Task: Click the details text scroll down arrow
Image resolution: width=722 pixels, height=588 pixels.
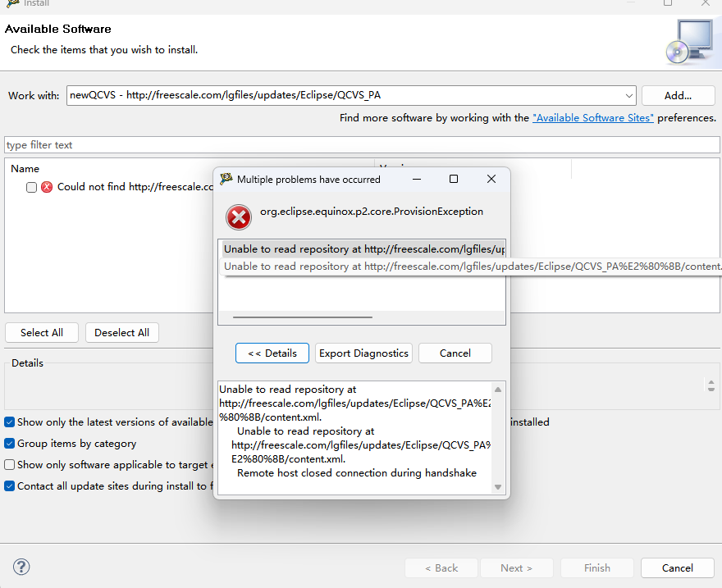Action: [x=498, y=487]
